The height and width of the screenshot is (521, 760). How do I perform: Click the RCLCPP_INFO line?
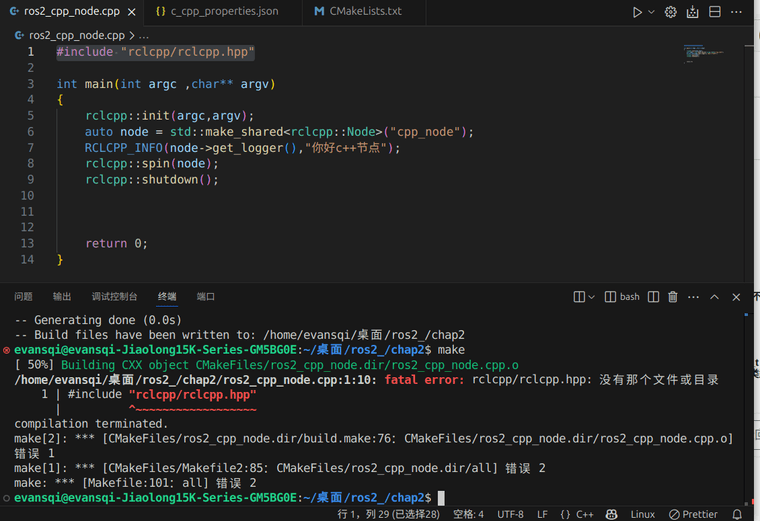[243, 148]
